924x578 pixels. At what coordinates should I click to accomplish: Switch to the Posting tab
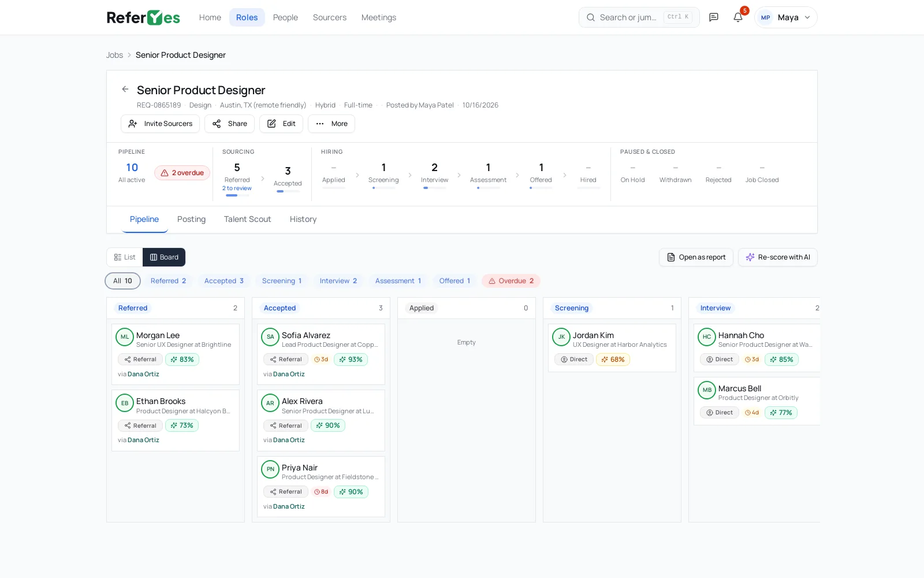pyautogui.click(x=191, y=219)
